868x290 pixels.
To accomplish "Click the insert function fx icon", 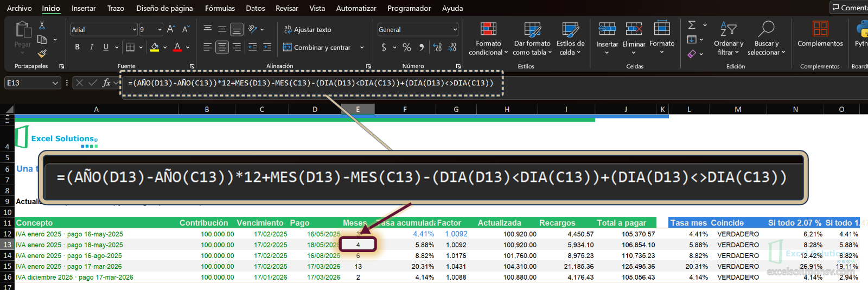I will pos(106,83).
